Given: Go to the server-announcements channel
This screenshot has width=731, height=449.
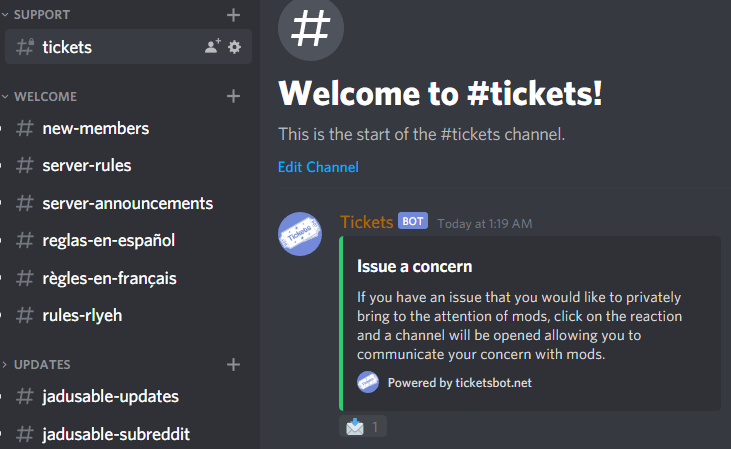Looking at the screenshot, I should (x=127, y=203).
